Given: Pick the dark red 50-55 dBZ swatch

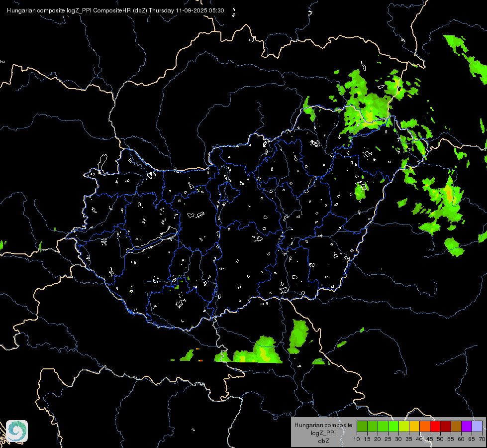Looking at the screenshot, I should (446, 426).
